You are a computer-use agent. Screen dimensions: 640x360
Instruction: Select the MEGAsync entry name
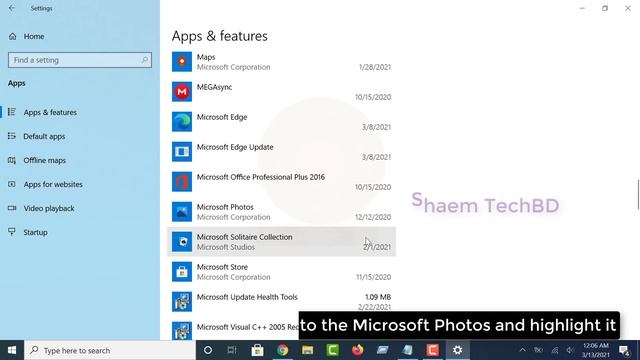(214, 87)
